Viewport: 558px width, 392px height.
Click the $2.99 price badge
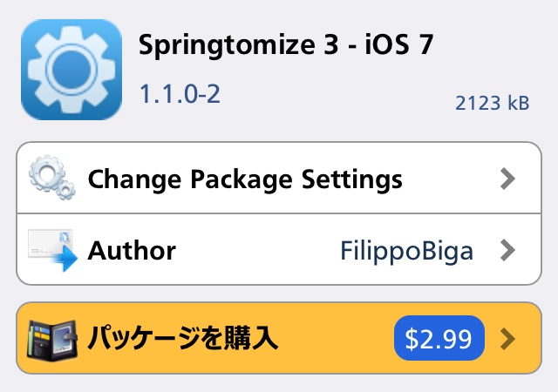click(x=439, y=338)
